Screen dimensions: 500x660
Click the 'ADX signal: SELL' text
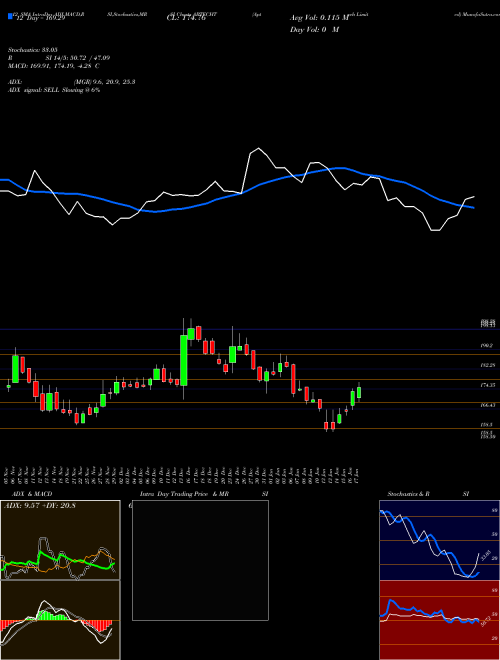(34, 90)
